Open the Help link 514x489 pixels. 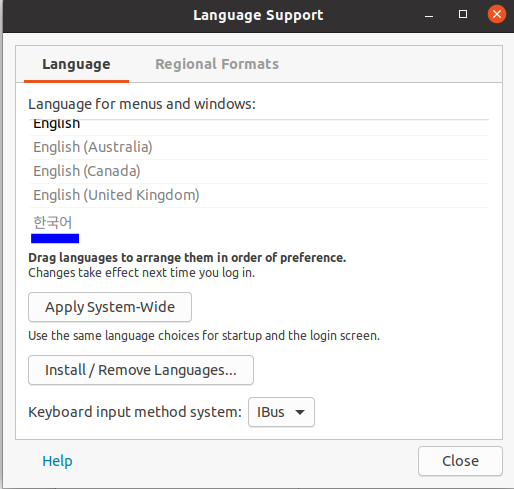57,461
